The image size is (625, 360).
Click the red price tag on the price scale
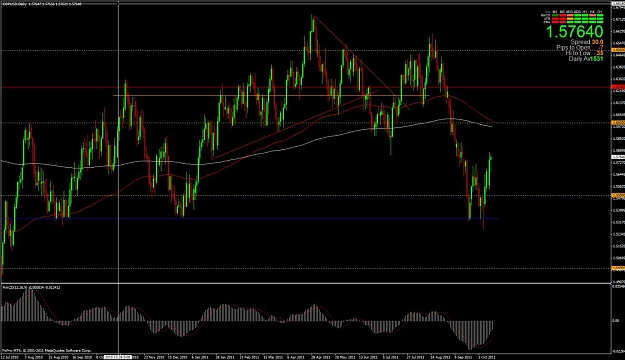point(618,87)
